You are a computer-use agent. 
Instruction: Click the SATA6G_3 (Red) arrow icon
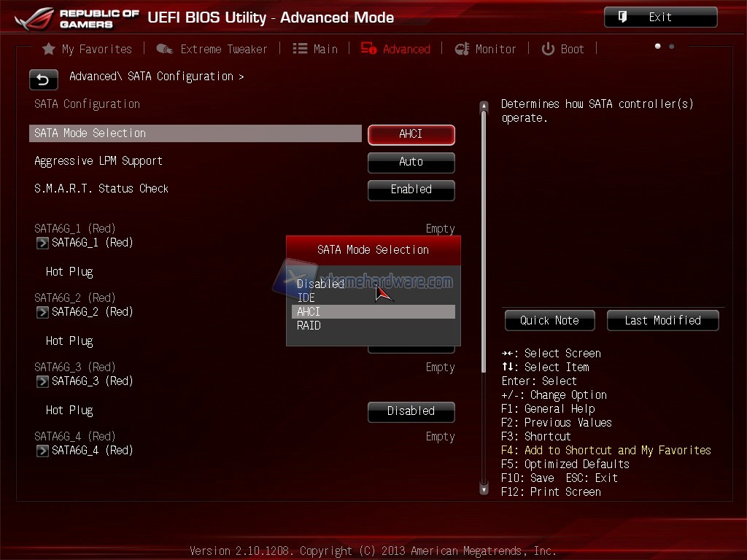[42, 381]
